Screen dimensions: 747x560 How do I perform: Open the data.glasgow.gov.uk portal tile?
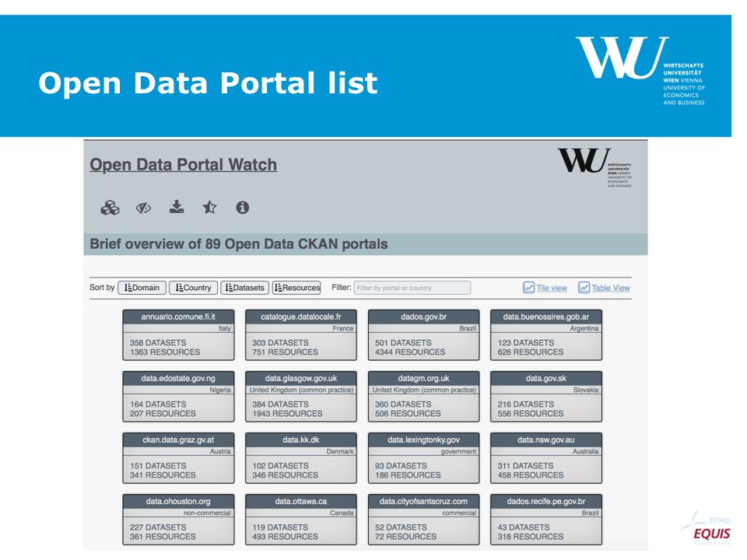(x=300, y=396)
